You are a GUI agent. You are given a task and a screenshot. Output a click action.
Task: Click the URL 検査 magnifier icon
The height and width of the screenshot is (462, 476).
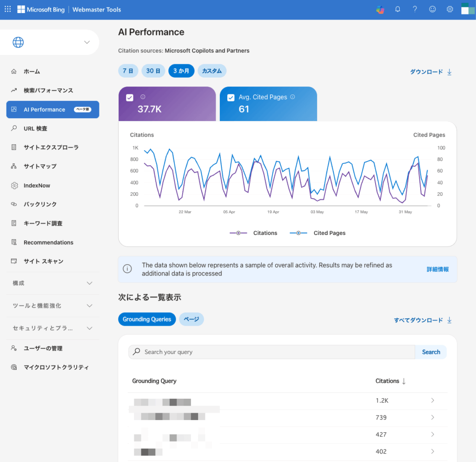click(14, 128)
